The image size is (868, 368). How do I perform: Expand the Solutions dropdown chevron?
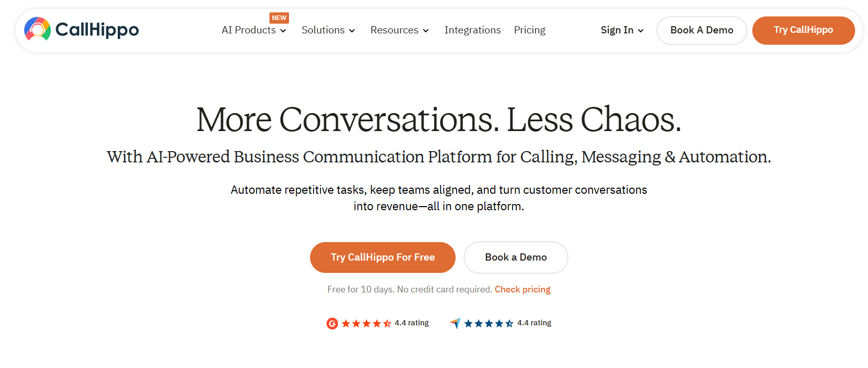(352, 31)
